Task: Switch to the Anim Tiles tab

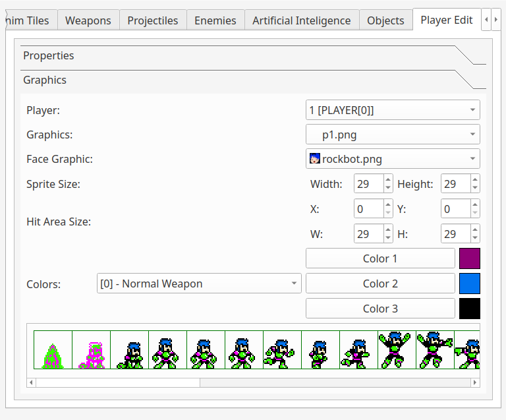Action: (32, 20)
